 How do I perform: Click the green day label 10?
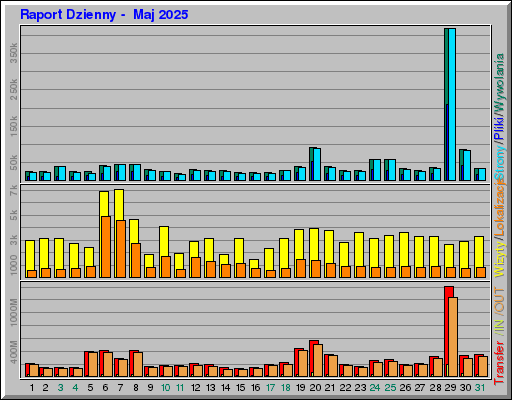click(x=165, y=388)
